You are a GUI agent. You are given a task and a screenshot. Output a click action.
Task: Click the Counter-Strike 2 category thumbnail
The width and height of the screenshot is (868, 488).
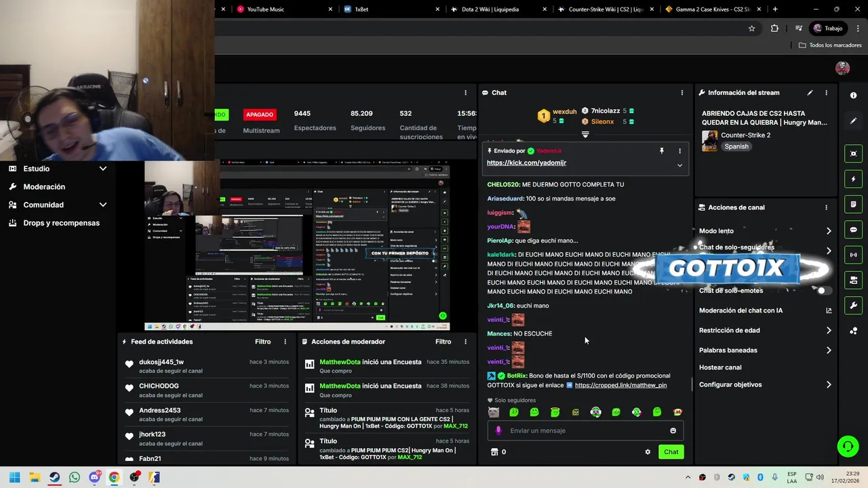click(709, 141)
